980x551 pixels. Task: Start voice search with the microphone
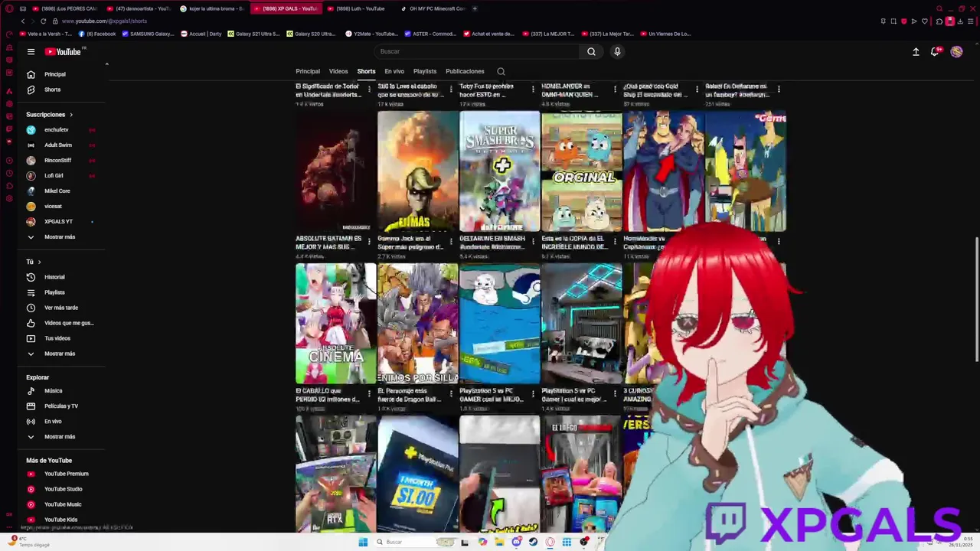(x=617, y=51)
